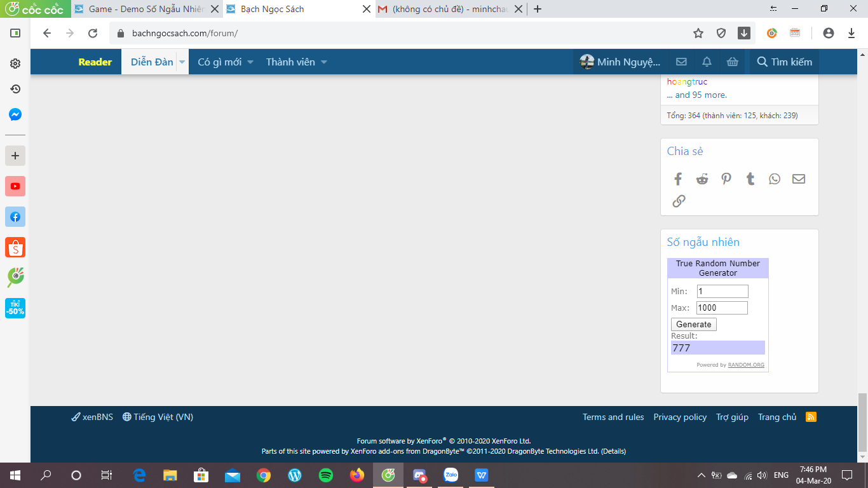Click inside the Max input field

click(x=722, y=308)
